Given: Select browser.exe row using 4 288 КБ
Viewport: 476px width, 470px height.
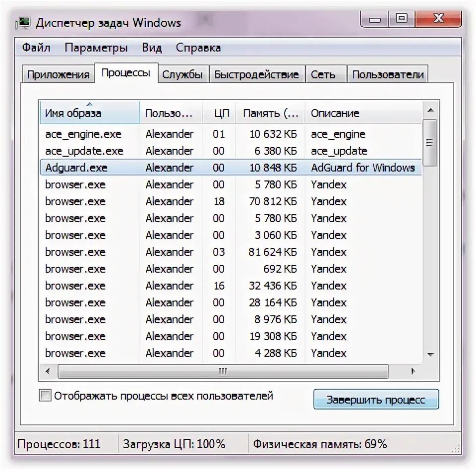Looking at the screenshot, I should pyautogui.click(x=231, y=353).
